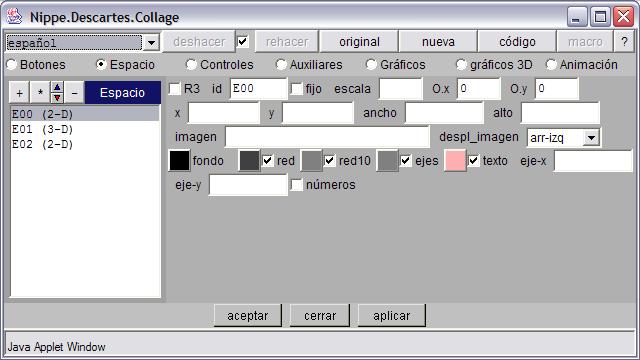The height and width of the screenshot is (360, 640).
Task: Minimize the Nippe.Descartes.Collage window
Action: click(577, 17)
